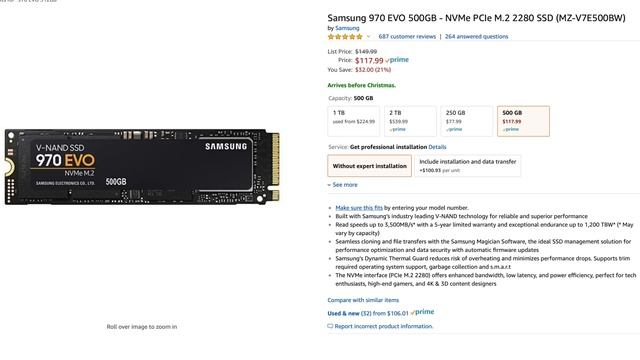Open the Samsung brand link
640x360 pixels.
click(347, 28)
